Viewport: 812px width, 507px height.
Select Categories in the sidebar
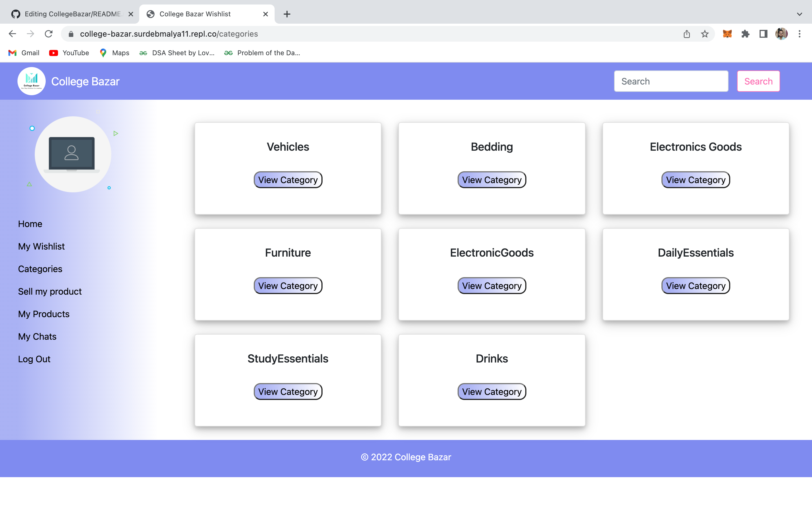(40, 269)
